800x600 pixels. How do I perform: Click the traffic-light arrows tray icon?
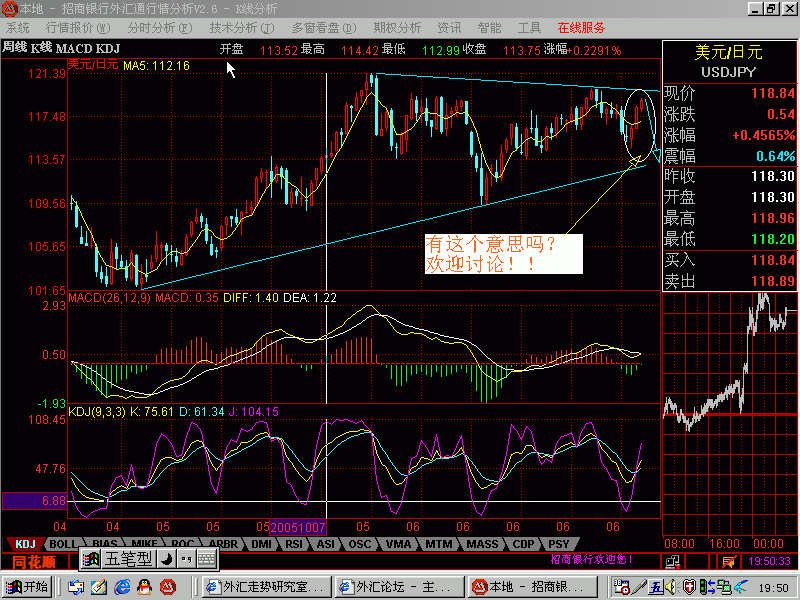click(707, 587)
